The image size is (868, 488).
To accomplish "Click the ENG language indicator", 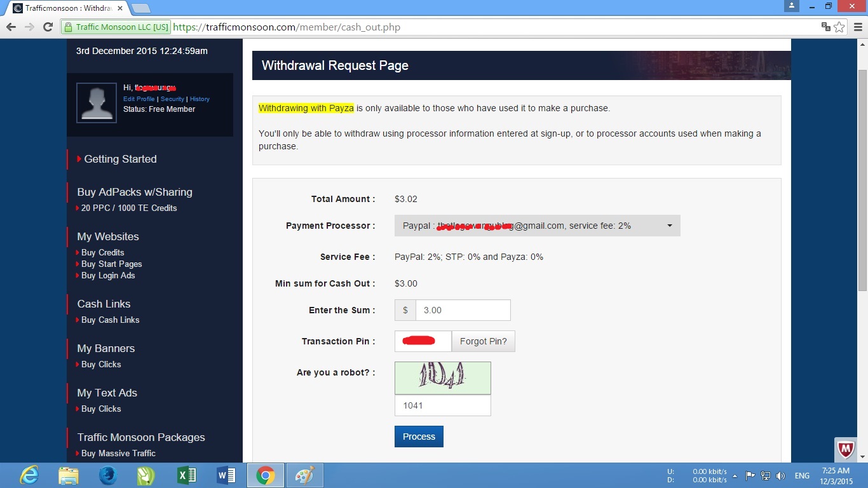I will pos(802,475).
